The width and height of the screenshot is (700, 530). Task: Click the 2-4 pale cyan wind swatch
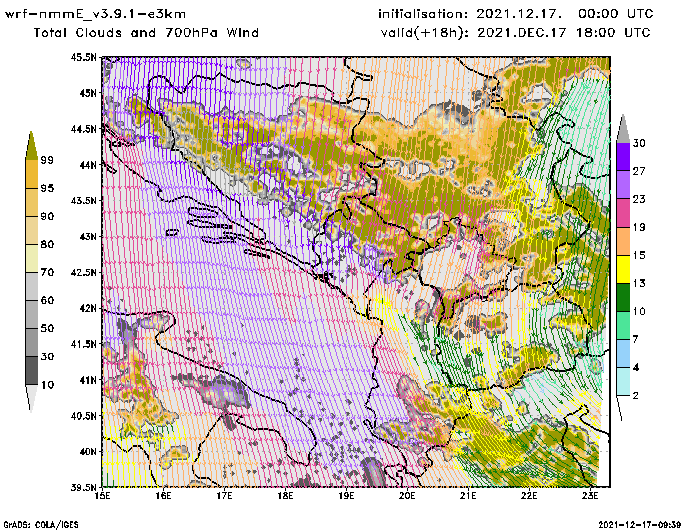(x=623, y=382)
